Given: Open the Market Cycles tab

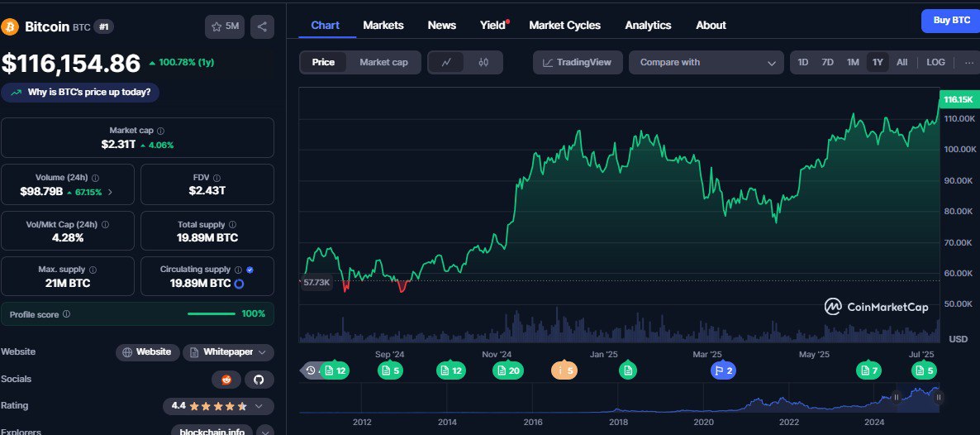Looking at the screenshot, I should [x=565, y=25].
